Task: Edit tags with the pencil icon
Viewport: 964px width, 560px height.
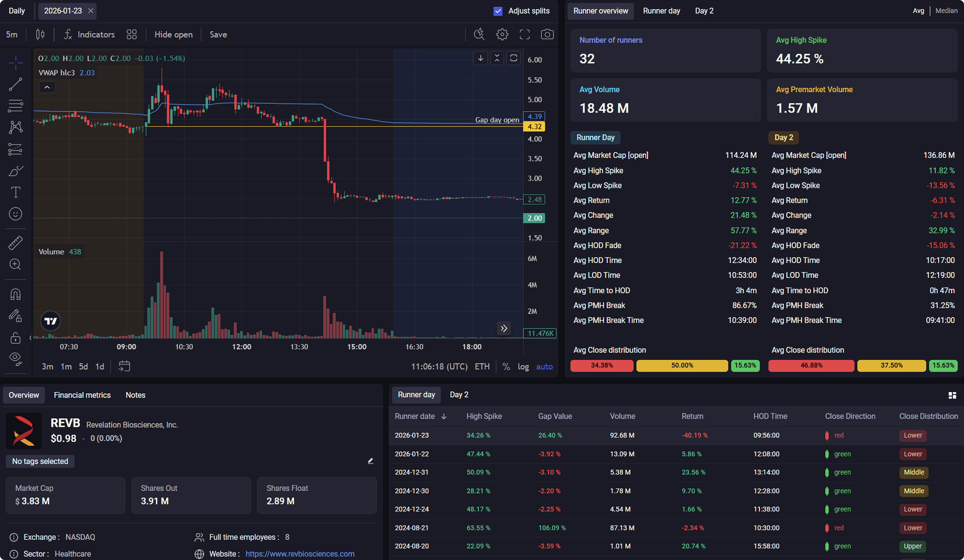Action: click(370, 461)
